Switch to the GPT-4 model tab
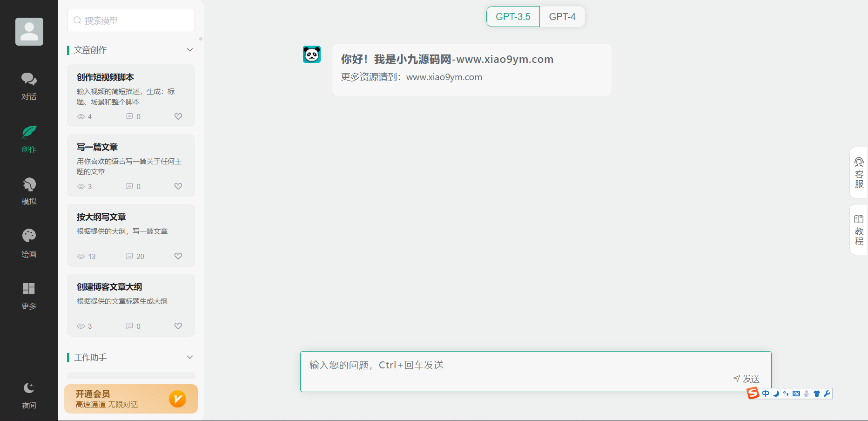This screenshot has height=421, width=868. pos(562,17)
